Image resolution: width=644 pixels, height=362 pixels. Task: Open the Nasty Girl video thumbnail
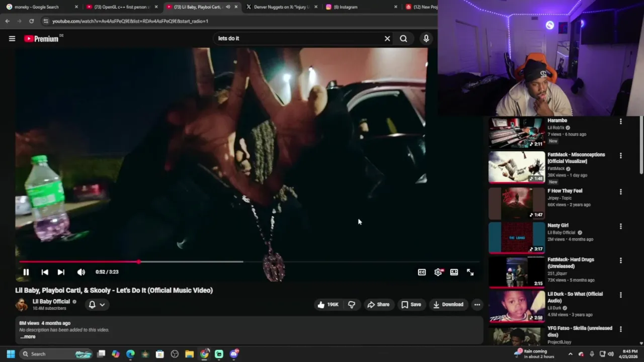[517, 237]
